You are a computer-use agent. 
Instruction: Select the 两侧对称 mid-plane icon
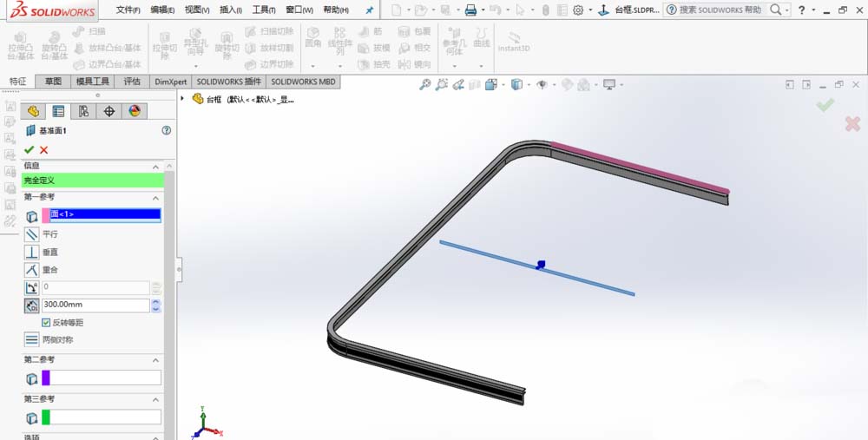click(x=31, y=339)
